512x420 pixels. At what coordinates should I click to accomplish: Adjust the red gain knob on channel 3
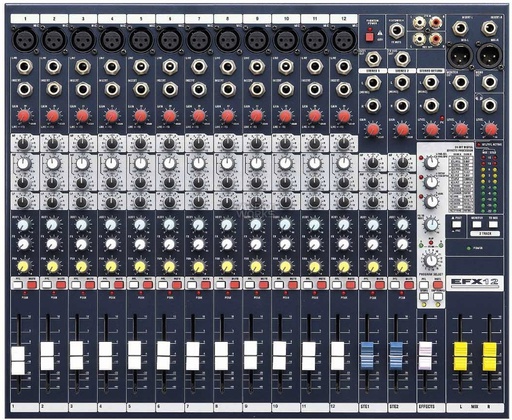tap(82, 116)
